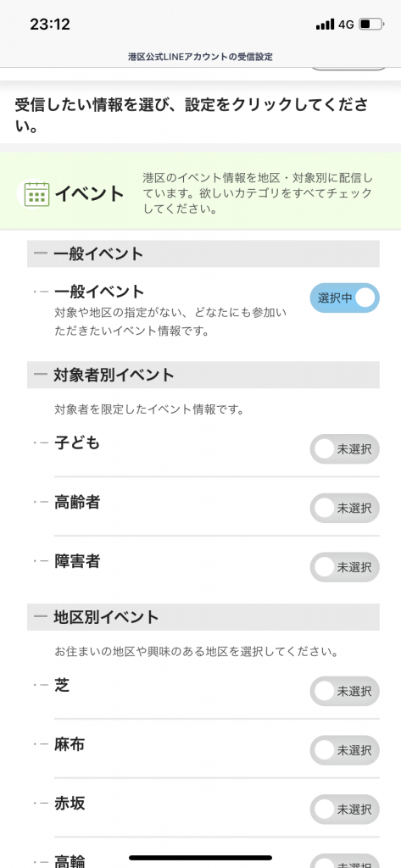
Task: Collapse the 対象者別イベント section header
Action: [x=203, y=375]
